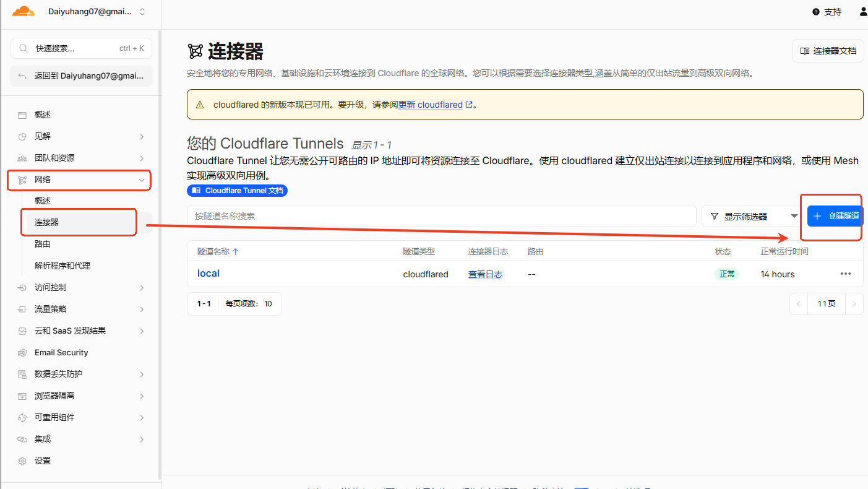Expand 团队和资源 with its chevron
Image resolution: width=868 pixels, height=489 pixels.
pyautogui.click(x=142, y=158)
